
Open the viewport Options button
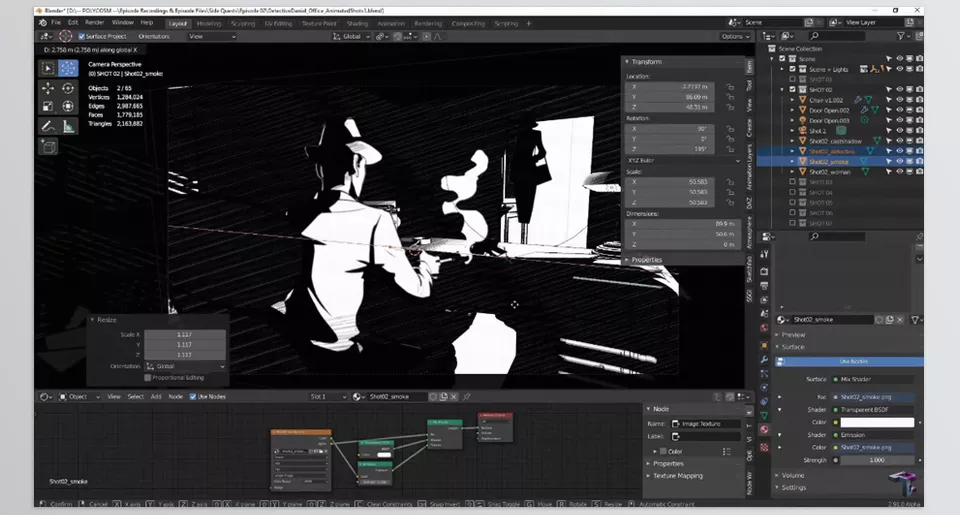(x=733, y=36)
